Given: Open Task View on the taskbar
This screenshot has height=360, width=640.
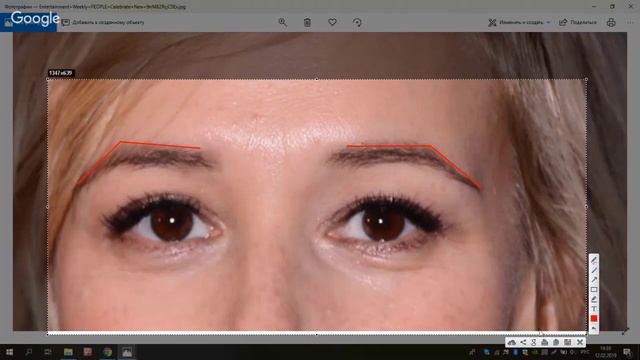Looking at the screenshot, I should (48, 352).
